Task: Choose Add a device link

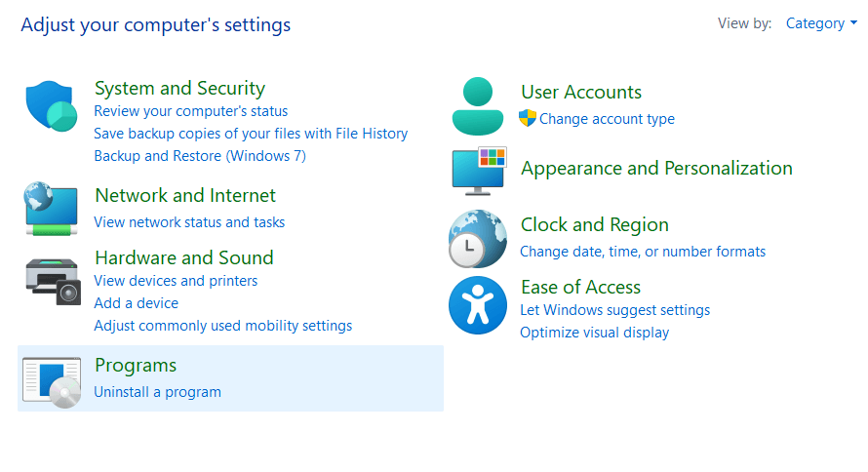Action: (x=137, y=303)
